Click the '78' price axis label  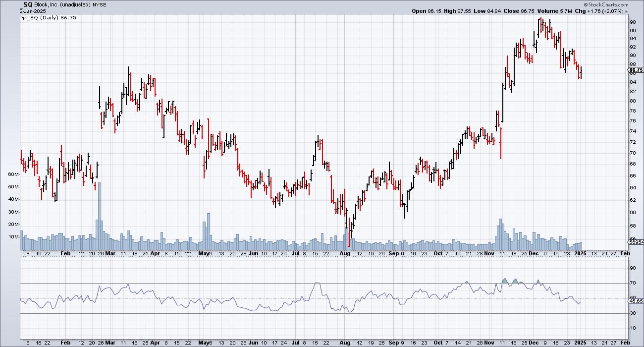(633, 111)
